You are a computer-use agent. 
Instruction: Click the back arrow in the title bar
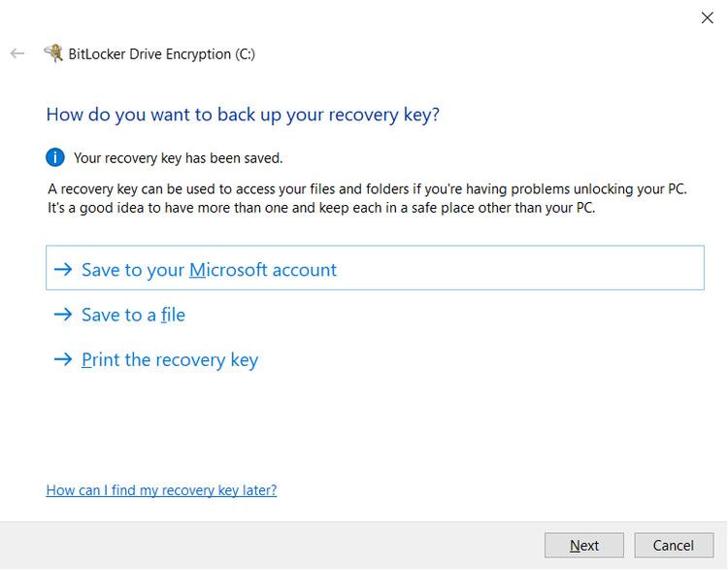click(x=17, y=53)
